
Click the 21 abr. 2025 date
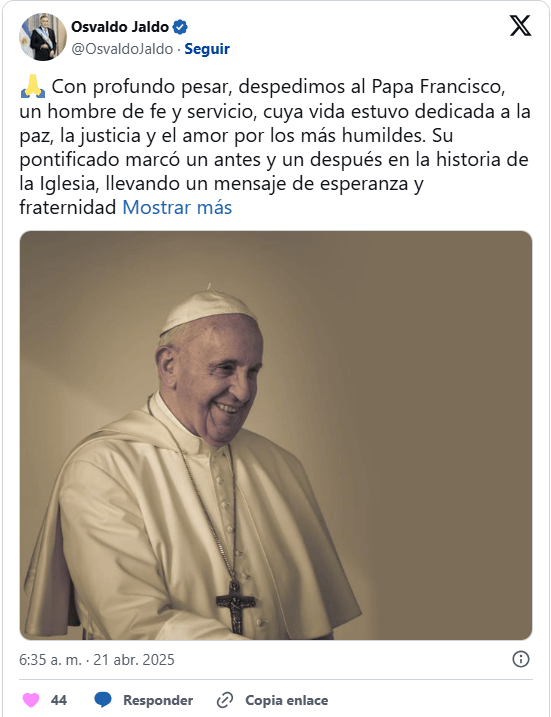tap(134, 660)
